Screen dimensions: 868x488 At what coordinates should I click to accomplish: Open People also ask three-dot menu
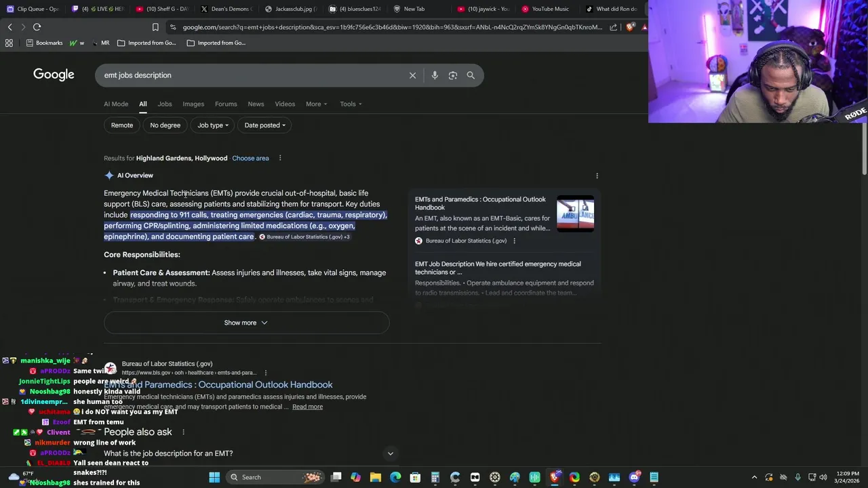[x=183, y=432]
